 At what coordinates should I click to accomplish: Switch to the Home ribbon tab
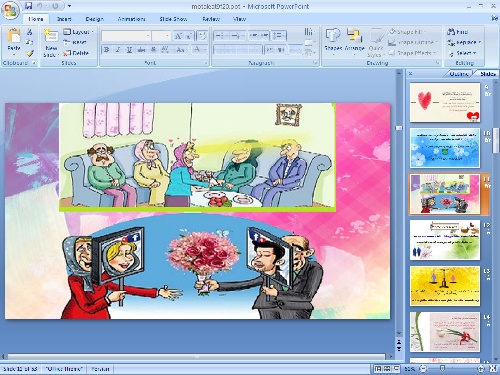point(36,19)
